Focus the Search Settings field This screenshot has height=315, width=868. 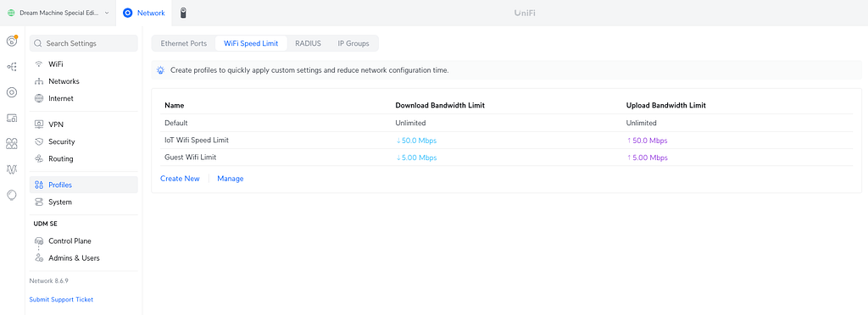[84, 43]
